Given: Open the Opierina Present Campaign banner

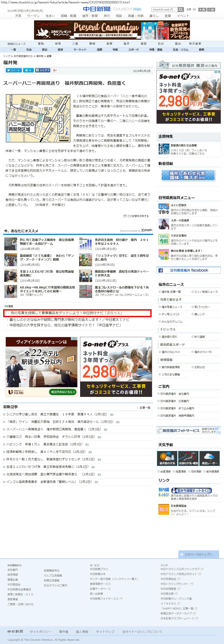Looking at the screenshot, I should point(112,30).
